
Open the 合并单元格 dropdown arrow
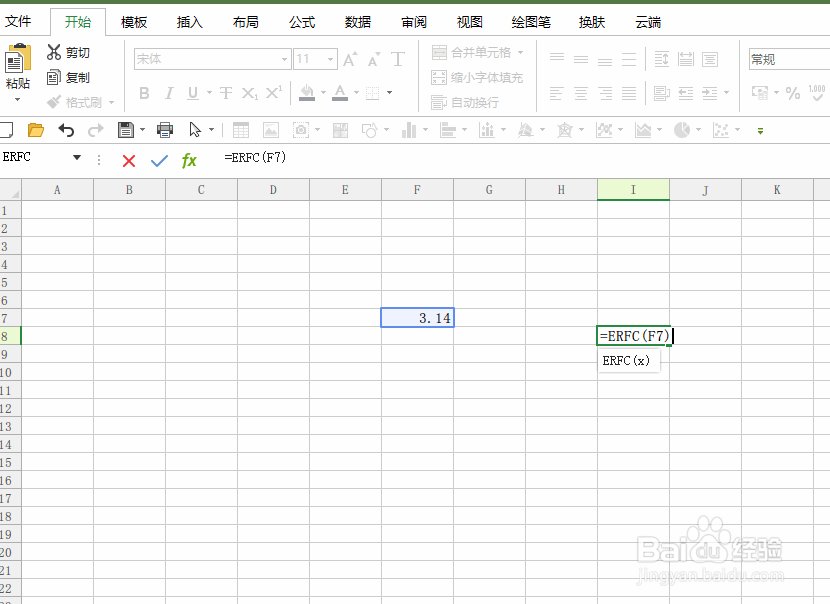520,52
